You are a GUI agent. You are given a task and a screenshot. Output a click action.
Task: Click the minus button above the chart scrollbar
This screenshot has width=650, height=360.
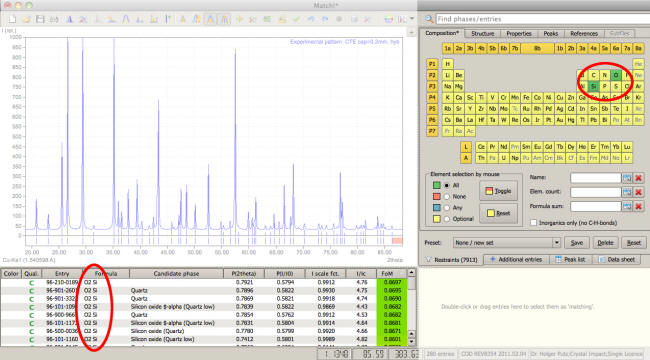pyautogui.click(x=411, y=32)
